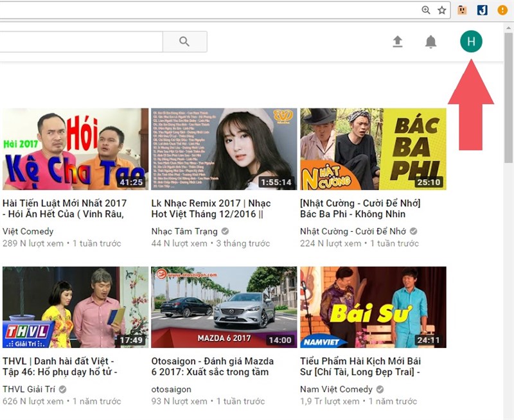This screenshot has height=420, width=514.
Task: Click the blue J browser extension icon
Action: coord(482,10)
